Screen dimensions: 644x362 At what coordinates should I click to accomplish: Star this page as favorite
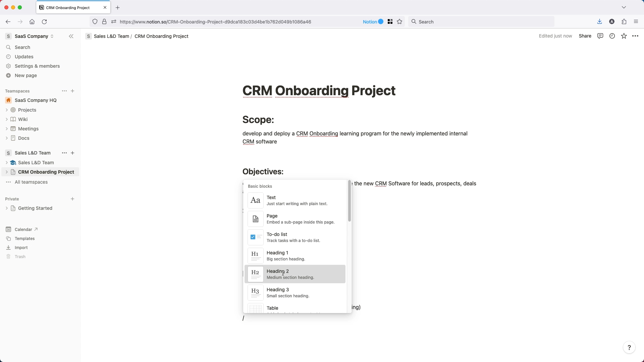[x=624, y=36]
